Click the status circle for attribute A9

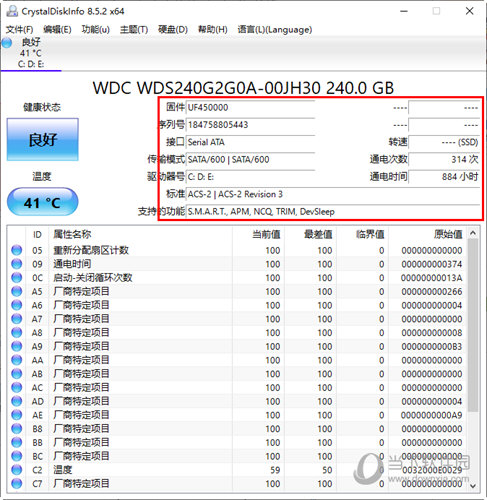(17, 346)
